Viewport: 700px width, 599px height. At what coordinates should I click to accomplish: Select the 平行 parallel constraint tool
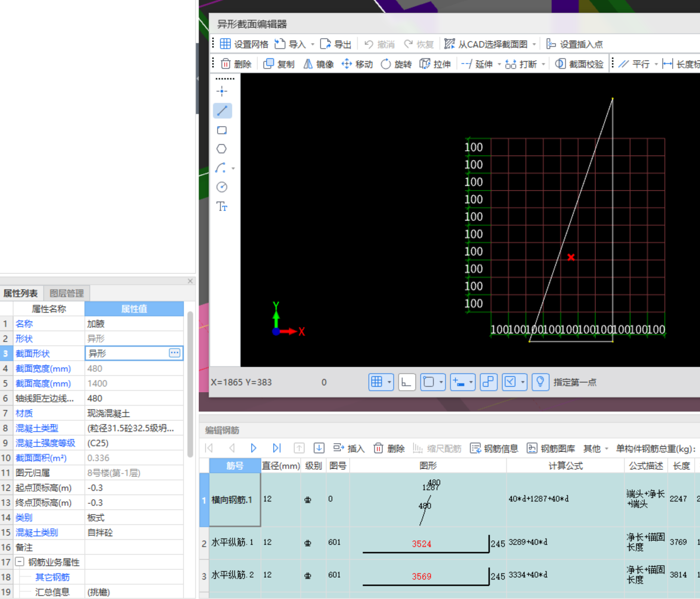coord(634,64)
